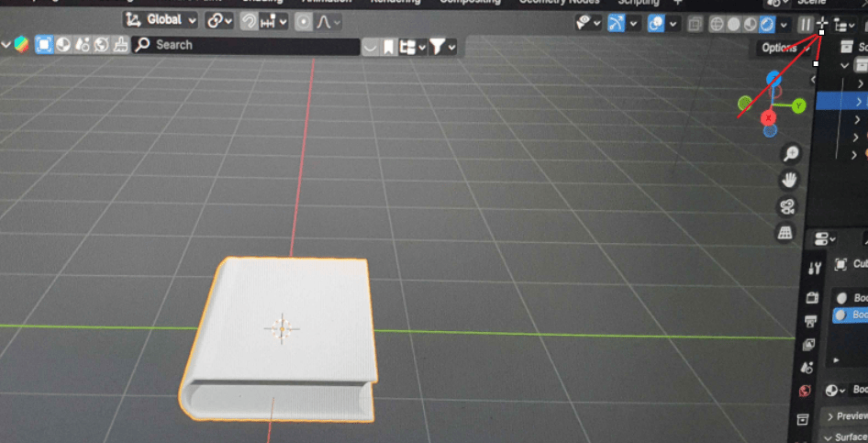Open the World properties tab icon

click(805, 392)
